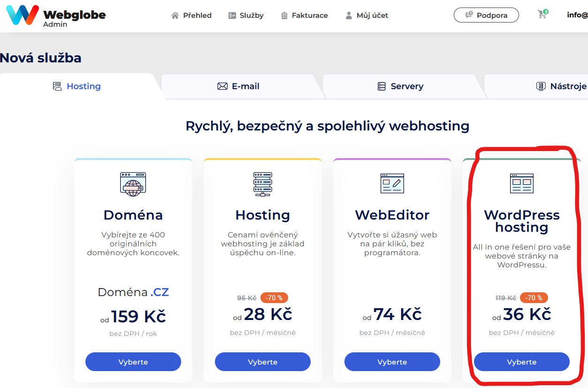Click the WordPress hosting layout icon

[521, 183]
